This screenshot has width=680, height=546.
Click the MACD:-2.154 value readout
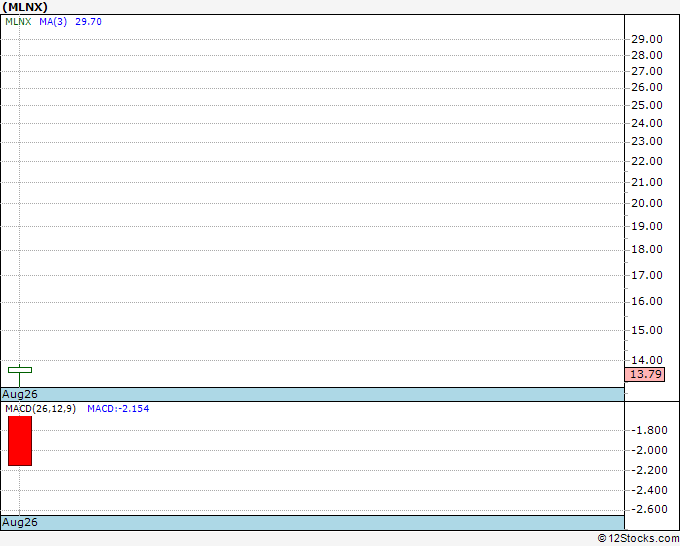click(118, 409)
